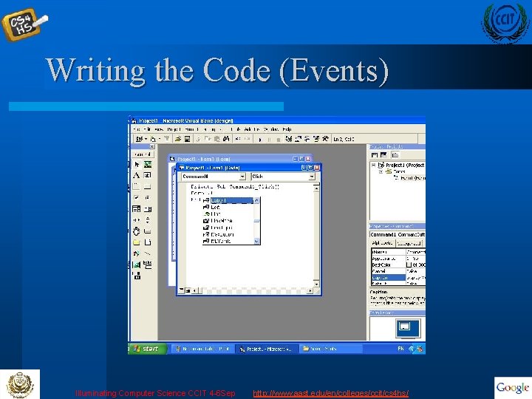Click the Toolbox toolbar icon
This screenshot has width=532, height=399.
pos(325,139)
